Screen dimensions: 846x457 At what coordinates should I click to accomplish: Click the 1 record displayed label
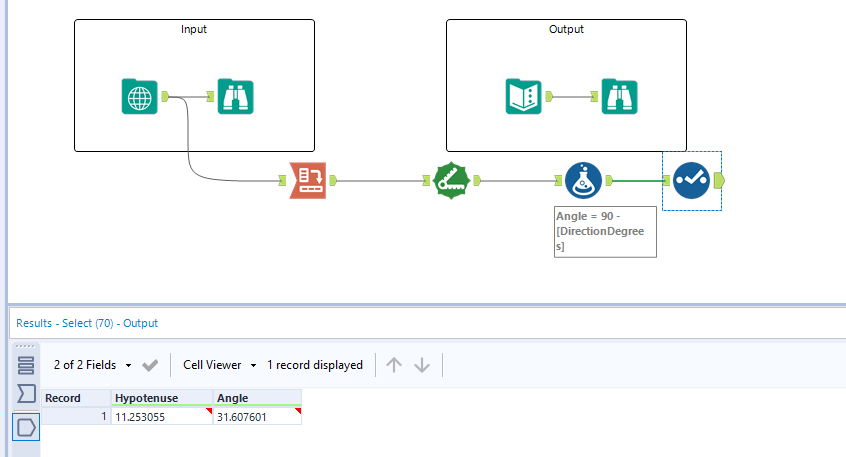[x=315, y=365]
